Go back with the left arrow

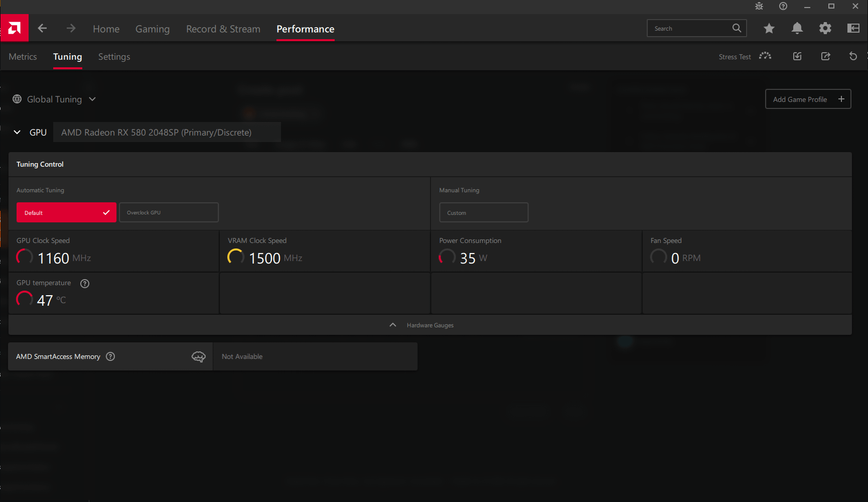[43, 29]
